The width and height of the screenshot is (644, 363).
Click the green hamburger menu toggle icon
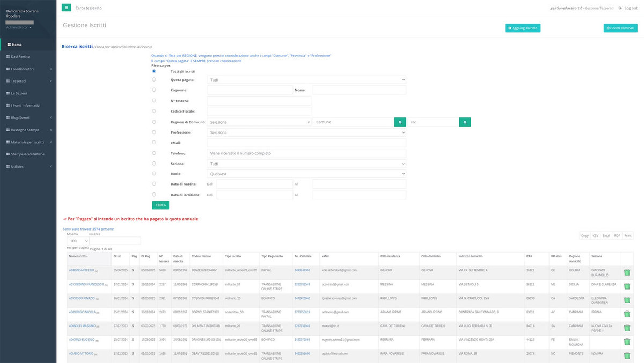(67, 8)
